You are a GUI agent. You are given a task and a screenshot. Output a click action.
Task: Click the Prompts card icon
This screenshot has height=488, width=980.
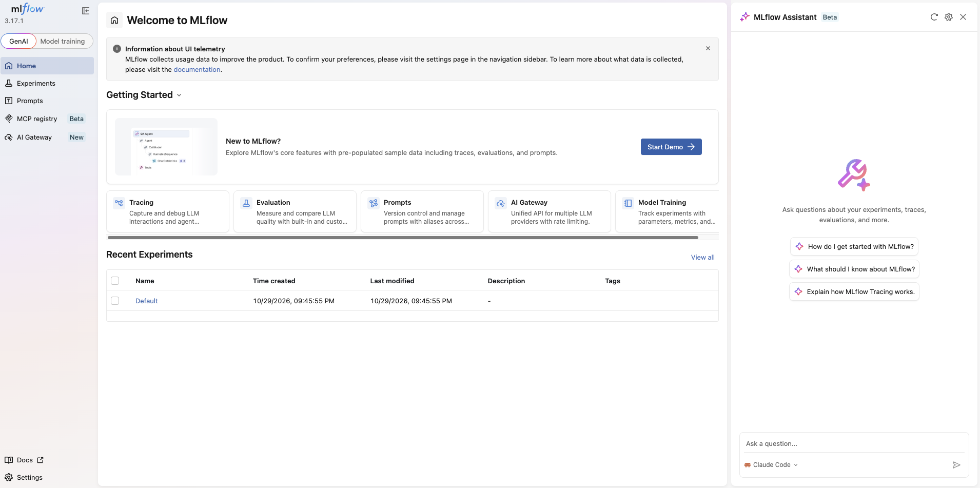374,203
